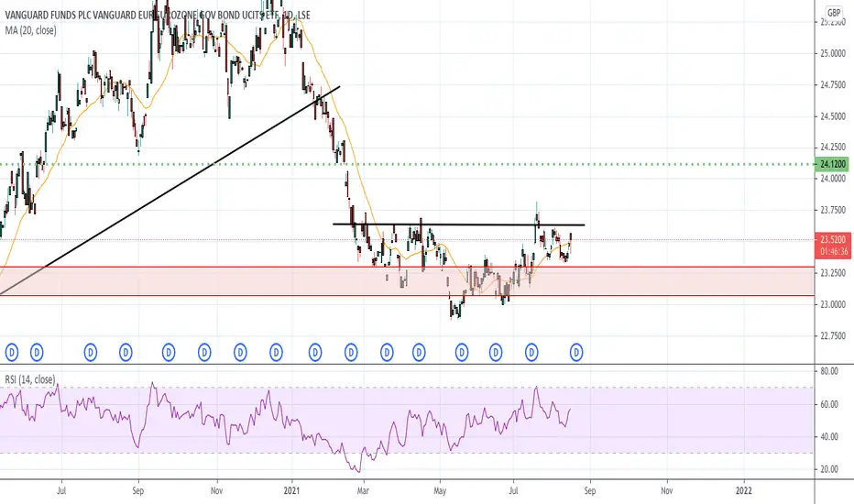Click the 25.0000 price scale label
Screen dimensions: 854x504
click(833, 53)
